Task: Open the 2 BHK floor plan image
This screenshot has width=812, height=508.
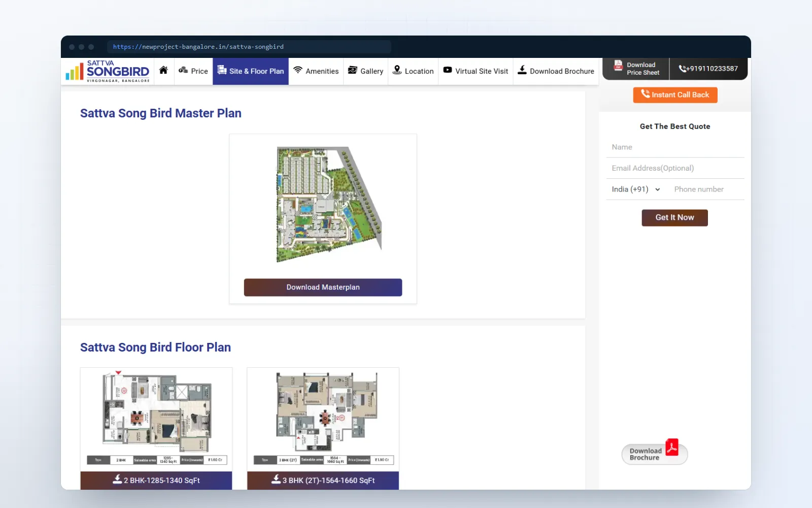Action: (x=156, y=419)
